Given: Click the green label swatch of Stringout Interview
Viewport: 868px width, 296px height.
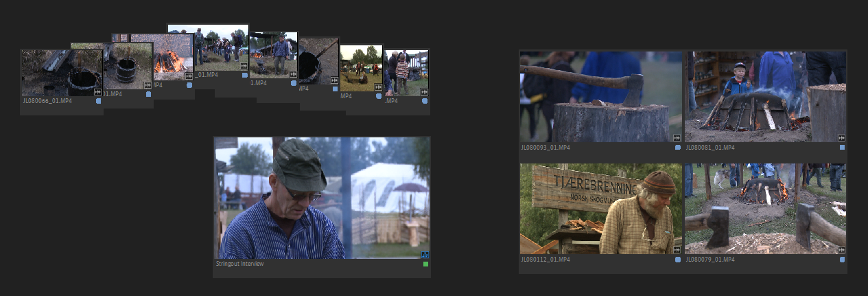Looking at the screenshot, I should (x=426, y=264).
